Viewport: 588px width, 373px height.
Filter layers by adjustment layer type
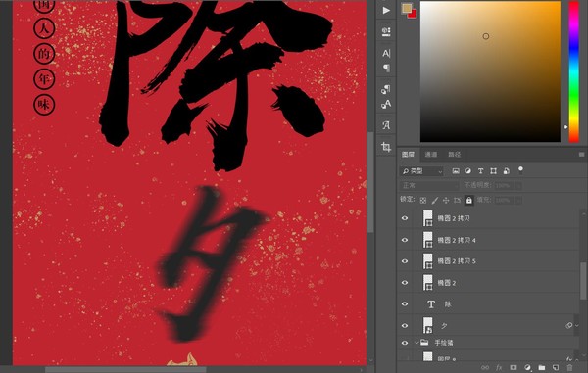point(468,171)
